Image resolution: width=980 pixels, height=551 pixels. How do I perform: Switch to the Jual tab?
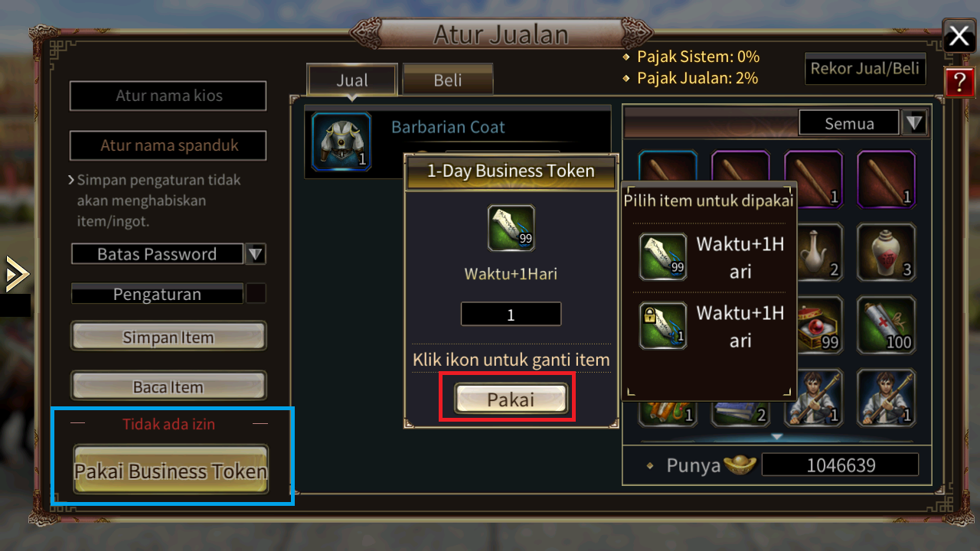click(352, 80)
